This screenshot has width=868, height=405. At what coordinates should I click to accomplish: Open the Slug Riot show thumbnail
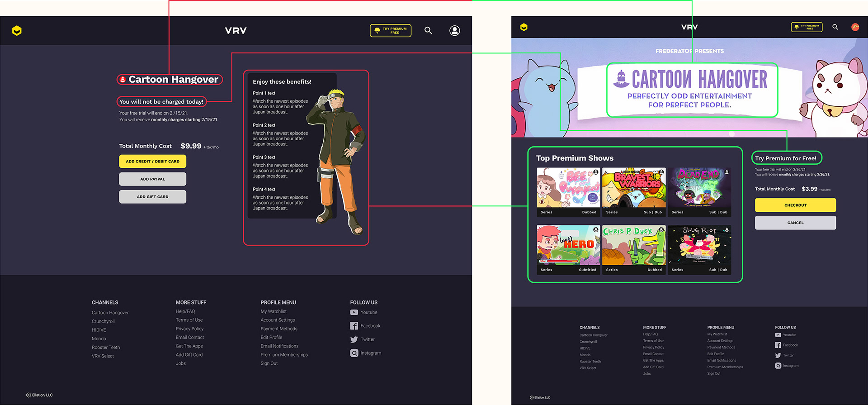click(699, 250)
